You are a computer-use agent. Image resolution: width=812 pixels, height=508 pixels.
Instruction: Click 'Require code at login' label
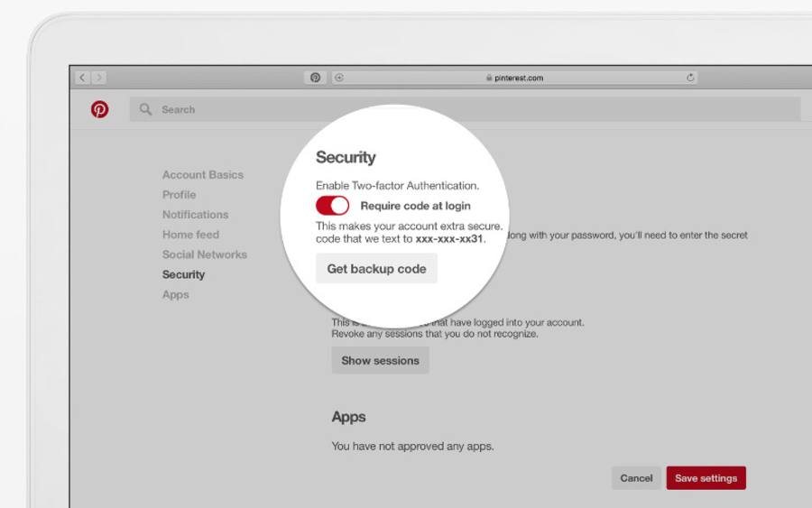pyautogui.click(x=415, y=206)
